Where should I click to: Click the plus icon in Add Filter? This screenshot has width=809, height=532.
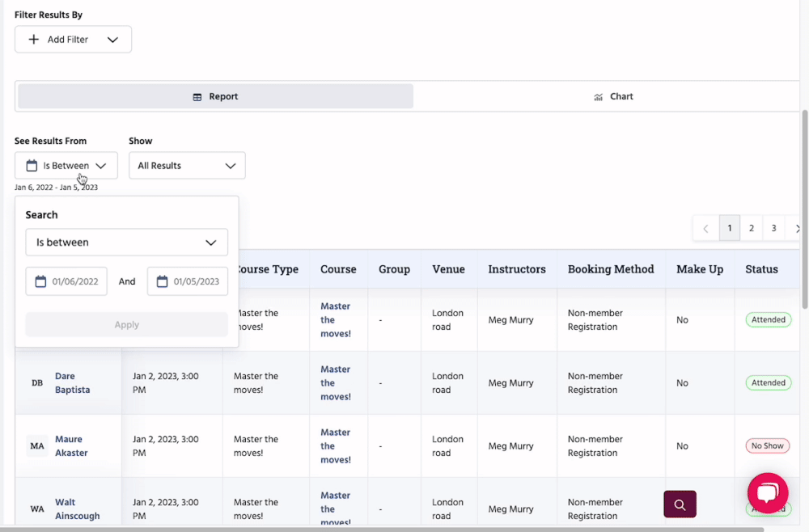pyautogui.click(x=33, y=40)
